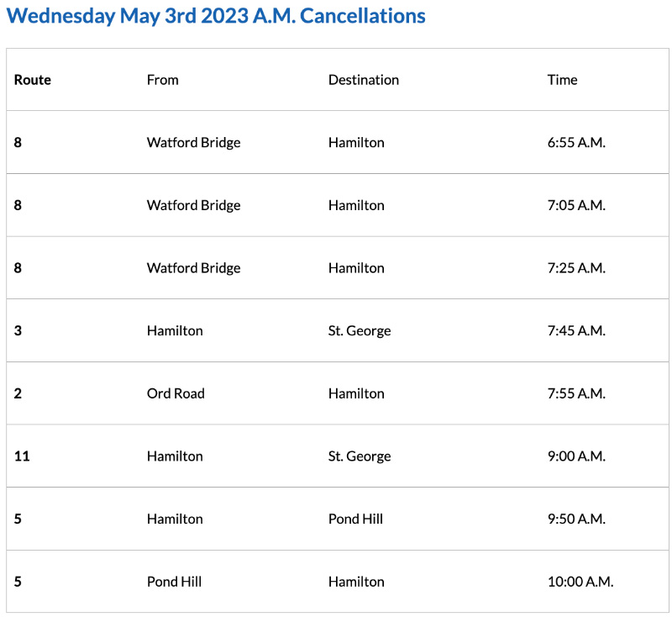Click the Ord Road origin cell
The image size is (672, 617).
[x=176, y=393]
